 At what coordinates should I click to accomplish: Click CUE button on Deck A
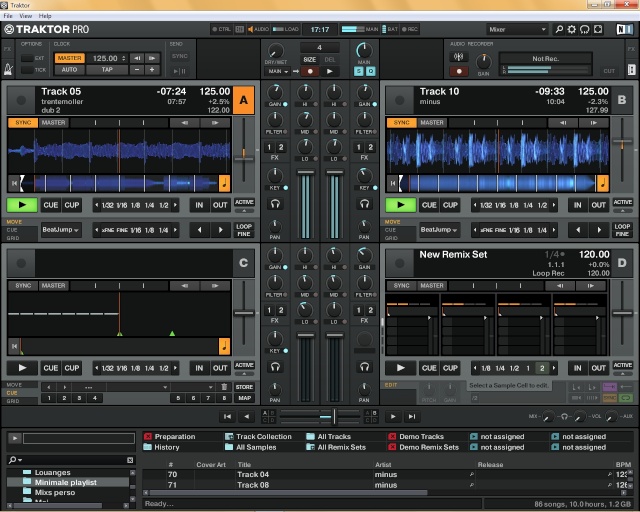point(51,205)
